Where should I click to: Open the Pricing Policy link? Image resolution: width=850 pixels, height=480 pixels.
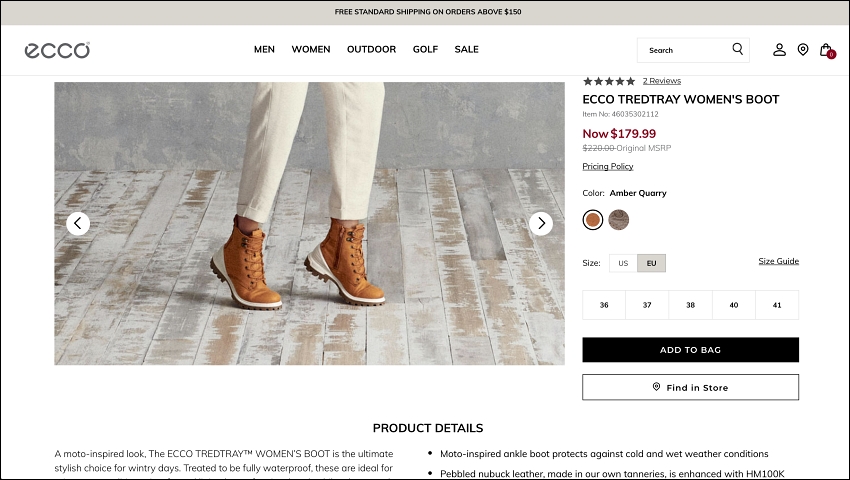coord(608,167)
